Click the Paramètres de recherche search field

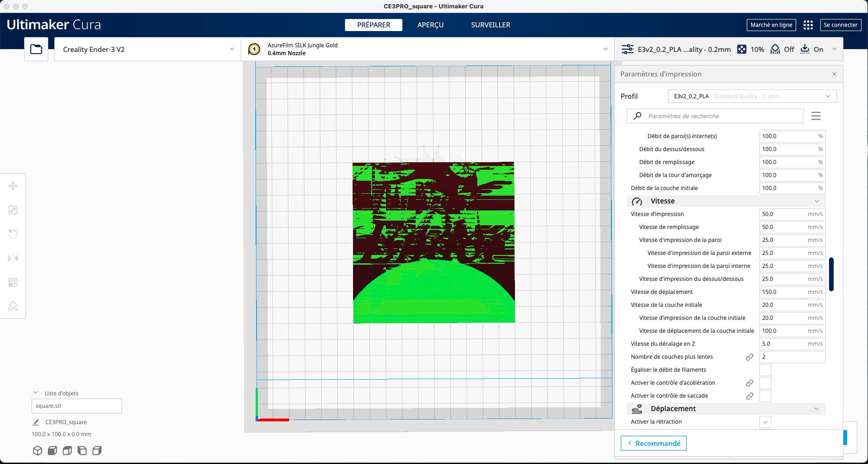coord(715,116)
